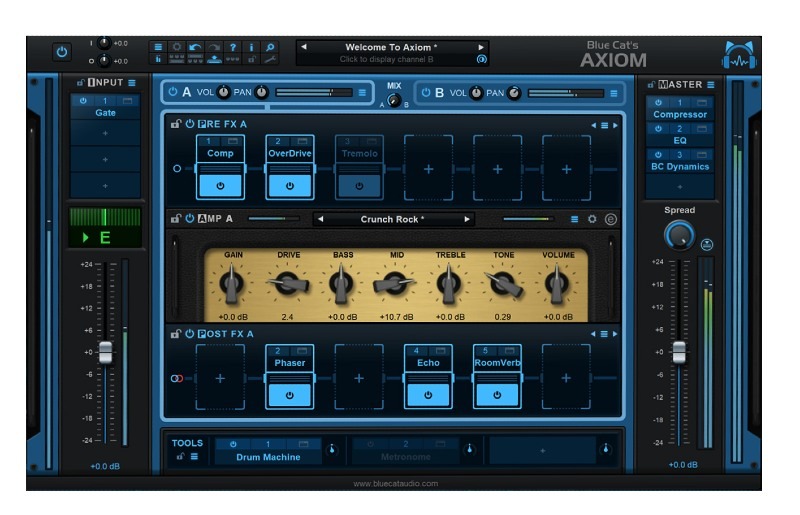Open channel A menu icon

point(362,93)
